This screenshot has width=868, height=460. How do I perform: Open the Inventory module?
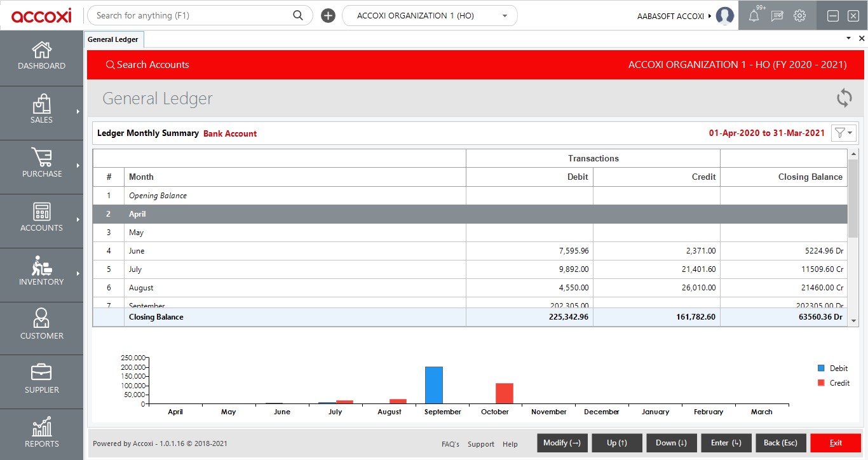point(41,272)
